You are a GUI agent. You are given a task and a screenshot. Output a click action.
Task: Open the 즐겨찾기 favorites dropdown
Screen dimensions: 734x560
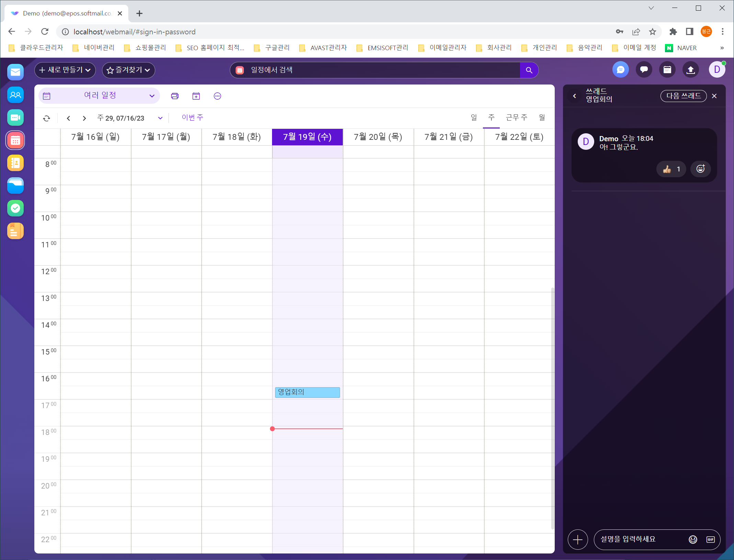coord(128,70)
